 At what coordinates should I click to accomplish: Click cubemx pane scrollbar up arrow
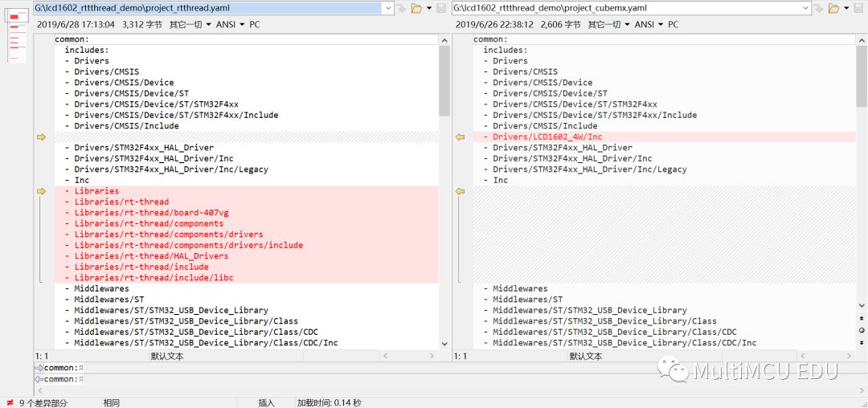[862, 40]
